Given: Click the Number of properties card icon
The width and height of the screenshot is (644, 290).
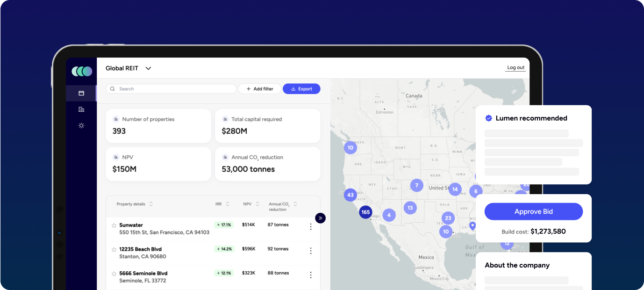Looking at the screenshot, I should 116,119.
